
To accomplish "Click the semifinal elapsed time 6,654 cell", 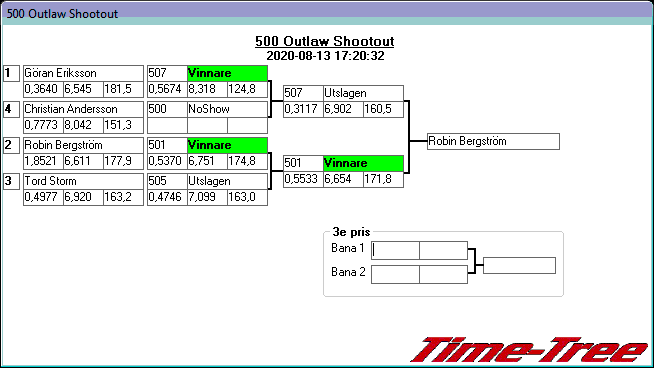I will (x=343, y=179).
